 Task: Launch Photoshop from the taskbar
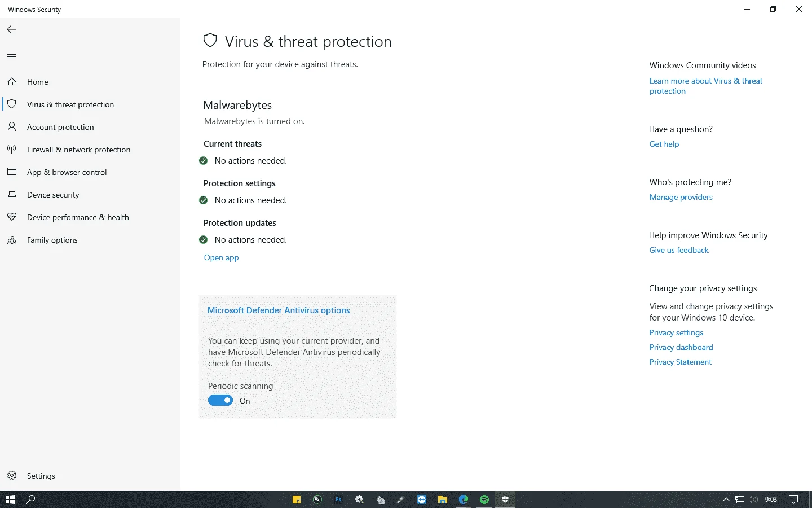click(338, 500)
